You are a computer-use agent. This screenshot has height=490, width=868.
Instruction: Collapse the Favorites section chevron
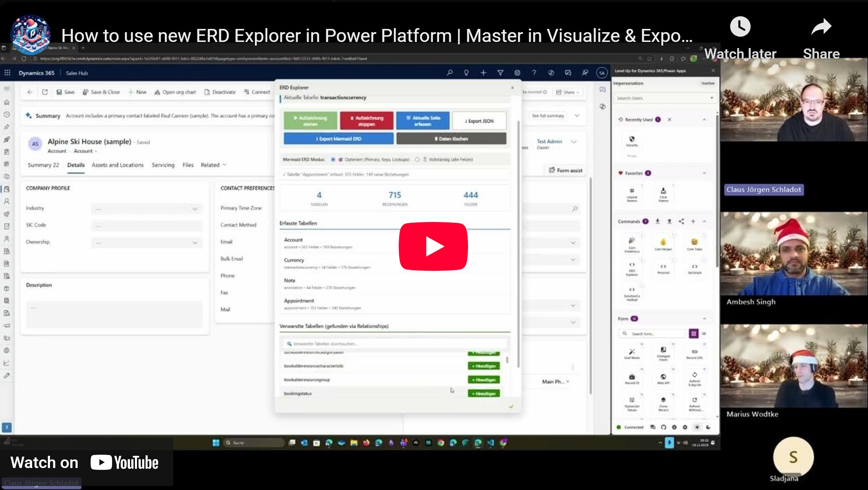tap(704, 173)
